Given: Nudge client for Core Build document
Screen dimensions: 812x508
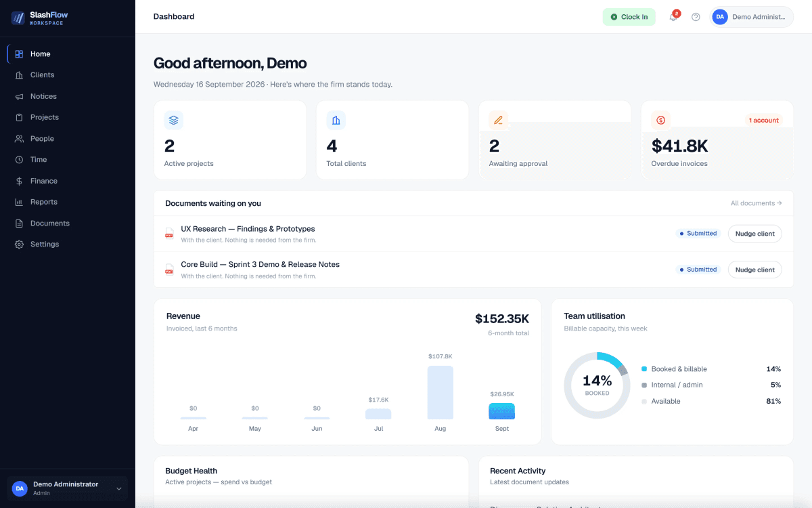Looking at the screenshot, I should click(x=754, y=270).
